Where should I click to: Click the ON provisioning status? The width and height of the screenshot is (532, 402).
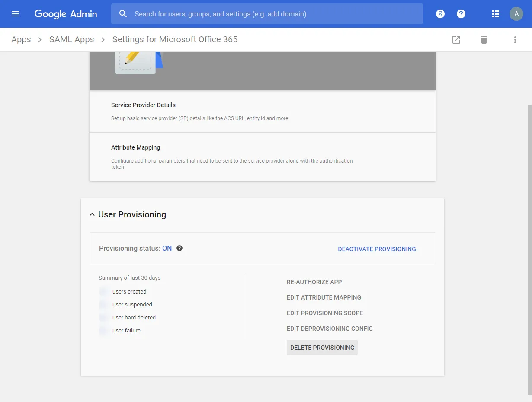pos(167,249)
